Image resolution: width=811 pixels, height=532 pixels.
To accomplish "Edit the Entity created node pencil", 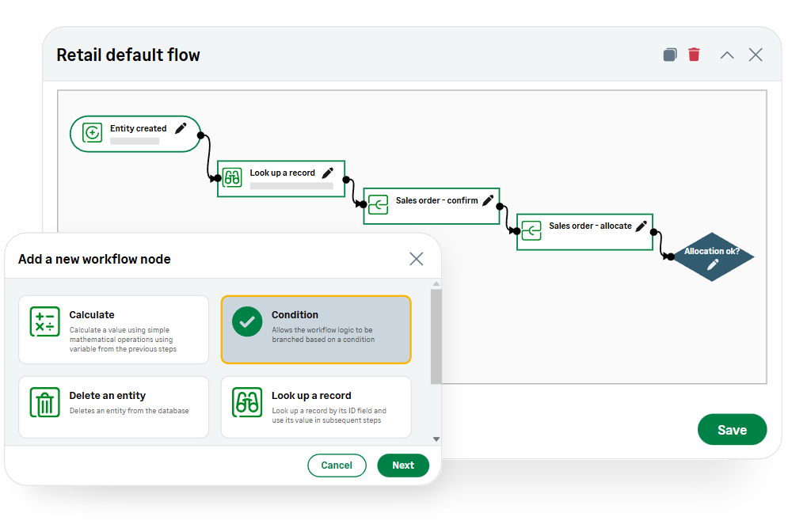I will 181,128.
